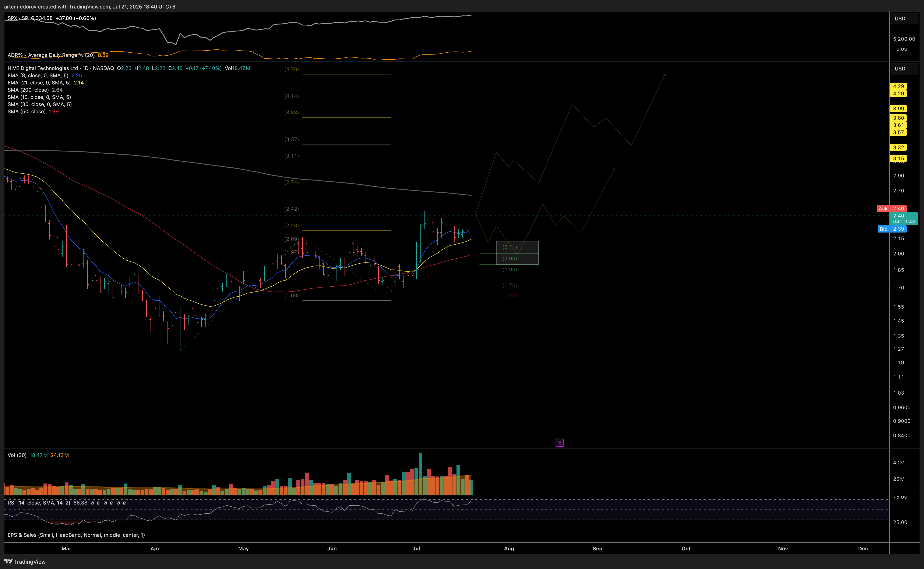Select the Vol (30) indicator legend
This screenshot has width=924, height=569.
(17, 455)
